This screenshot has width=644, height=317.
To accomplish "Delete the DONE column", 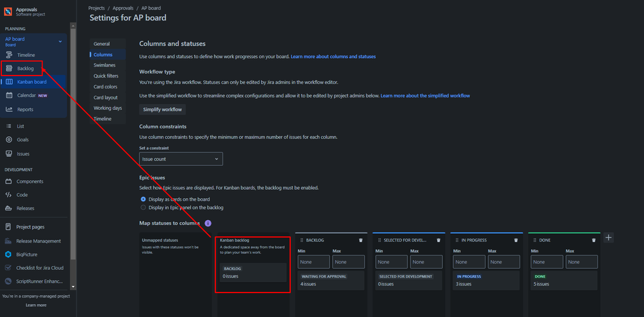I will tap(594, 240).
